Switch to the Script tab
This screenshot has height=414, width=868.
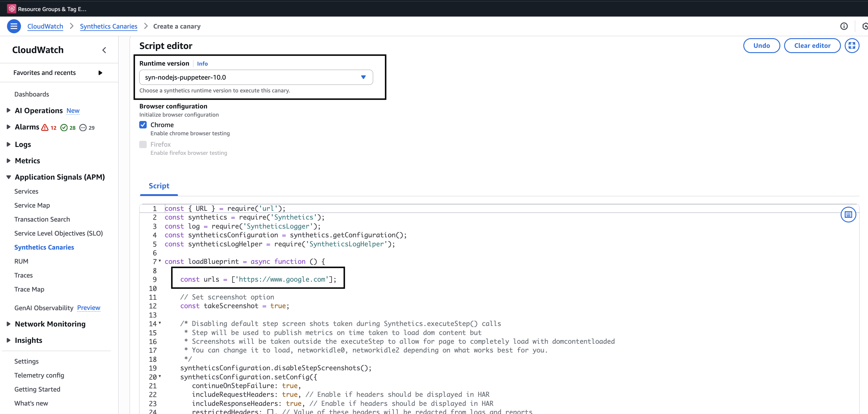pos(159,186)
